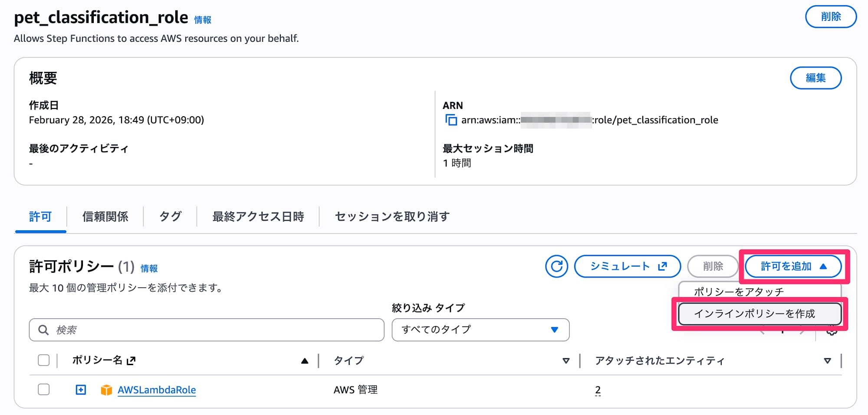Viewport: 868px width, 415px height.
Task: Sort the タイプ column with its arrow
Action: pyautogui.click(x=566, y=361)
